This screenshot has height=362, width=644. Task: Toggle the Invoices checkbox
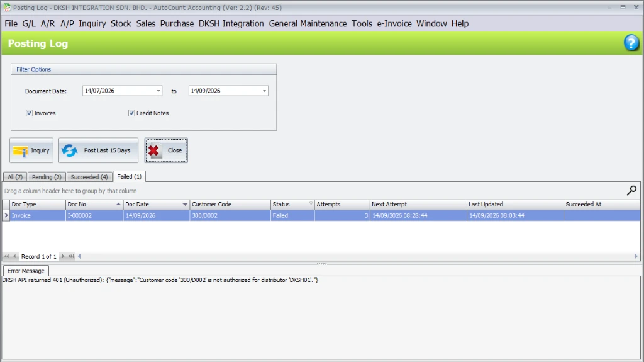(29, 113)
